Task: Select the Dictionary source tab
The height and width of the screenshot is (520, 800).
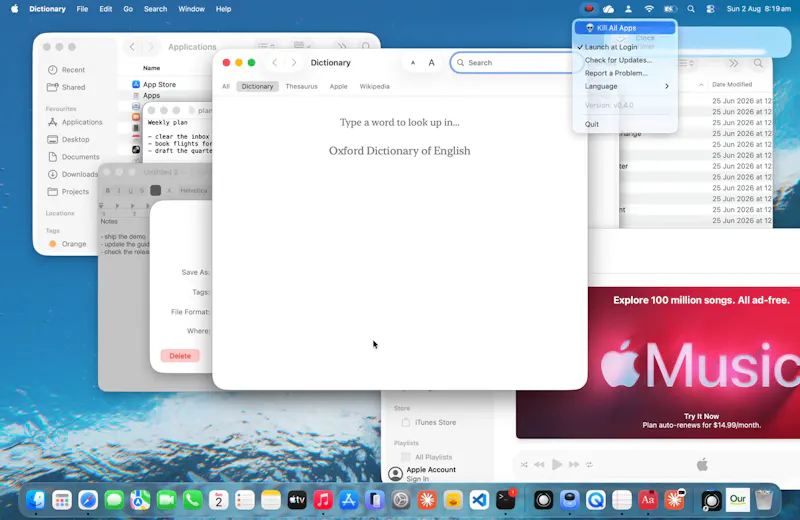Action: point(257,86)
